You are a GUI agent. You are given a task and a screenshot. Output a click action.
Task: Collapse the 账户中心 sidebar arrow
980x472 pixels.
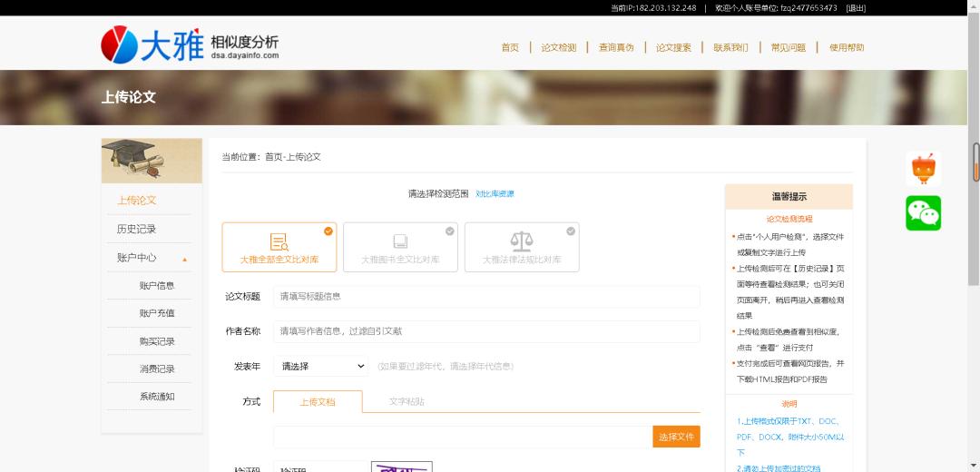[184, 259]
